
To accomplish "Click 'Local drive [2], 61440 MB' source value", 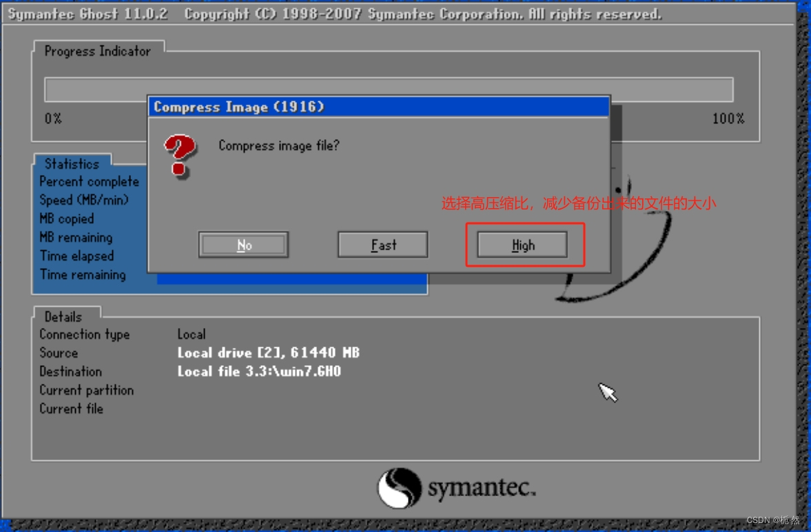I will click(x=269, y=353).
